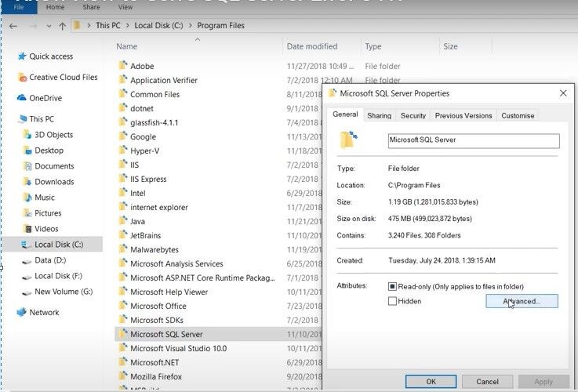
Task: Go up one folder level
Action: click(x=62, y=26)
